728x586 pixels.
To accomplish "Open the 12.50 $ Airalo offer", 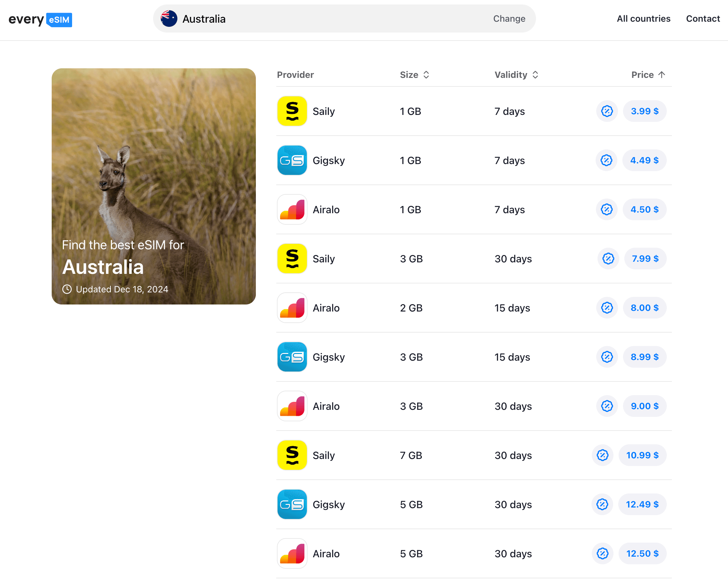I will 643,553.
